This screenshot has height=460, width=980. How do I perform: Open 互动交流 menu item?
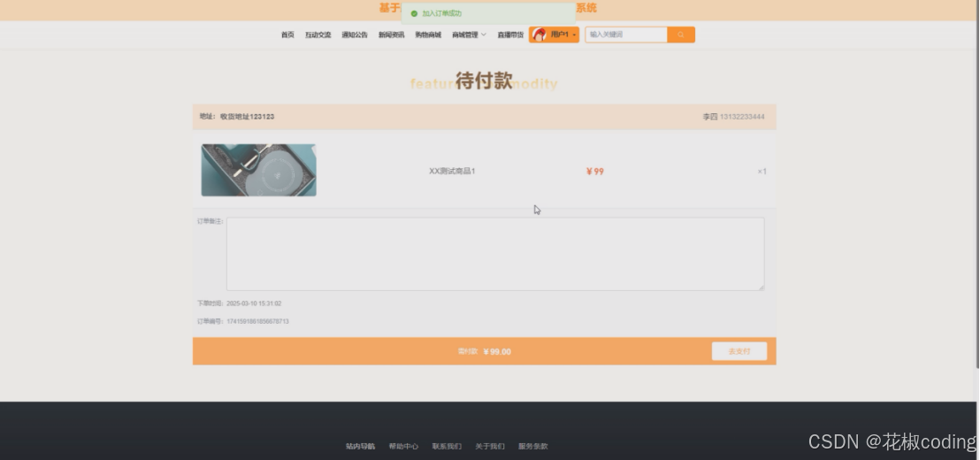[x=318, y=35]
